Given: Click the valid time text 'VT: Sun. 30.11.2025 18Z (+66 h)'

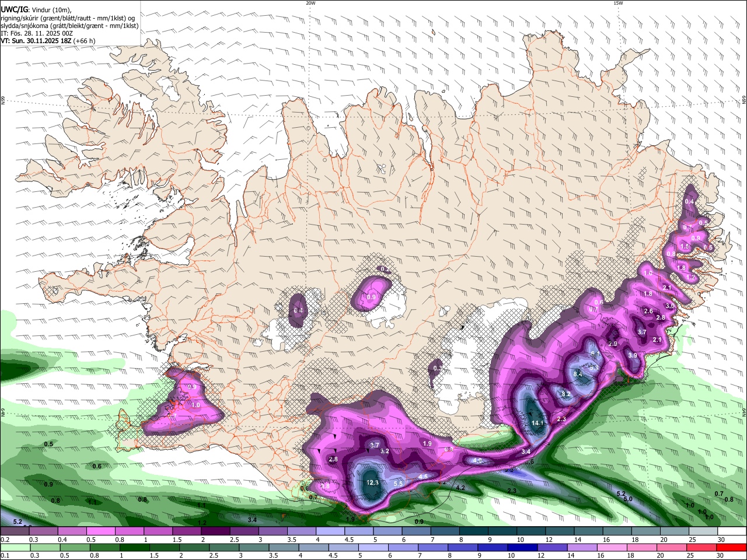Looking at the screenshot, I should [48, 41].
